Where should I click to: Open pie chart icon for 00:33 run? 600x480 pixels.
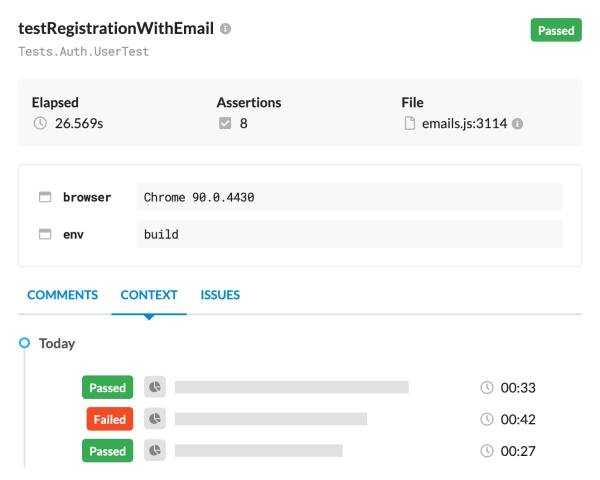155,387
